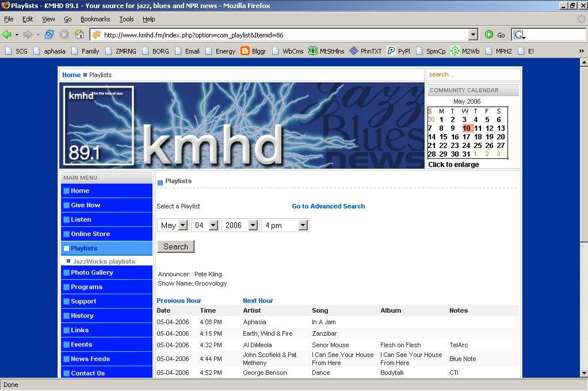Open the Bookmarks menu
Viewport: 588px width, 391px height.
[95, 18]
